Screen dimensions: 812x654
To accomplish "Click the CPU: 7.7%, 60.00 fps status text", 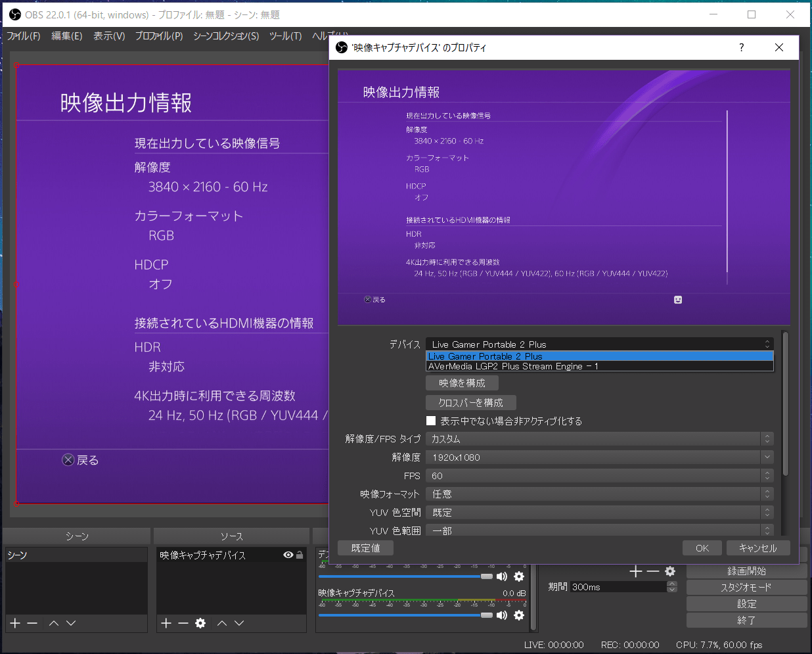I will pyautogui.click(x=719, y=645).
